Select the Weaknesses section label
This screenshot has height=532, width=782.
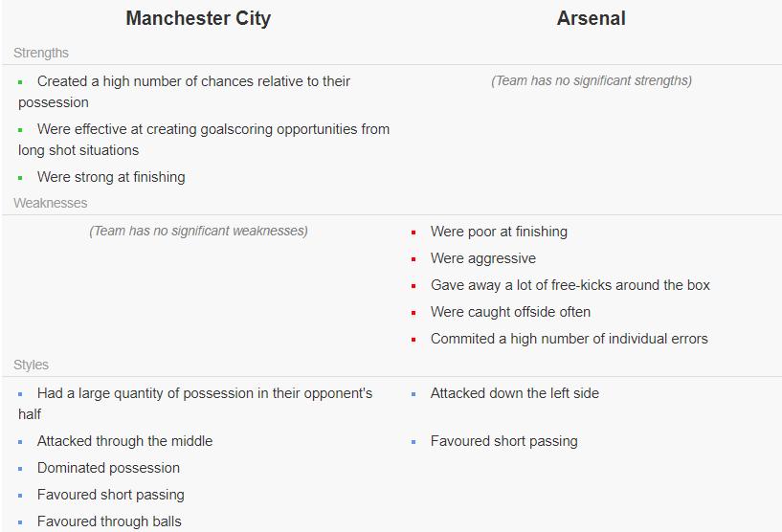pos(50,203)
